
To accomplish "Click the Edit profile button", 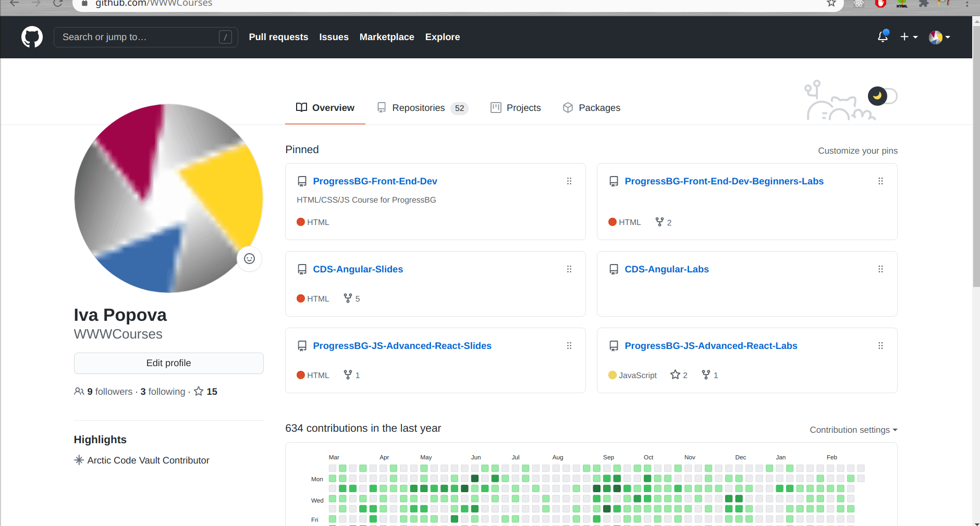I will (x=169, y=363).
